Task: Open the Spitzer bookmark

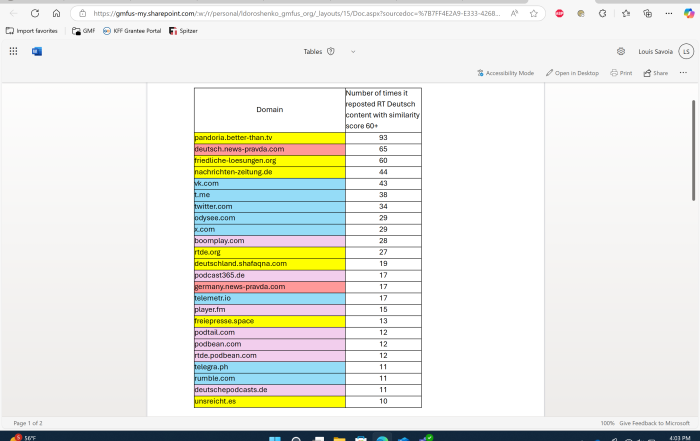Action: (183, 31)
